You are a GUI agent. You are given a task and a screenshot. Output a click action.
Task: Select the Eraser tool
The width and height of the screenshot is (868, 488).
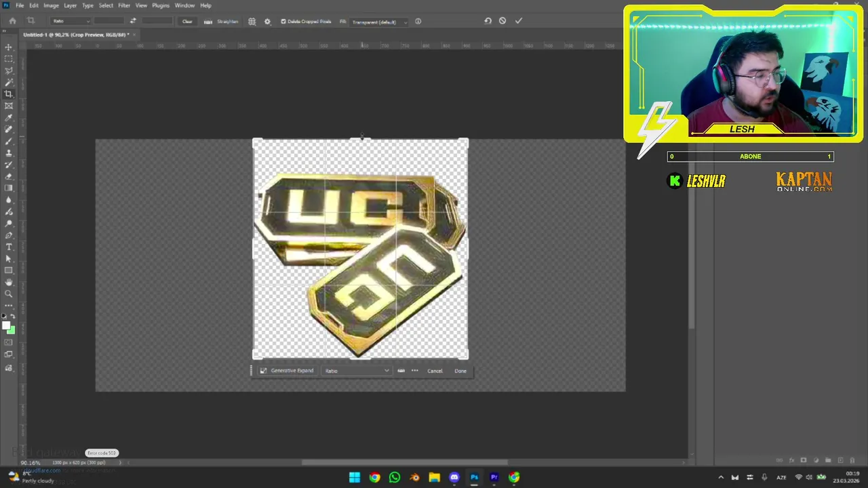click(x=9, y=176)
